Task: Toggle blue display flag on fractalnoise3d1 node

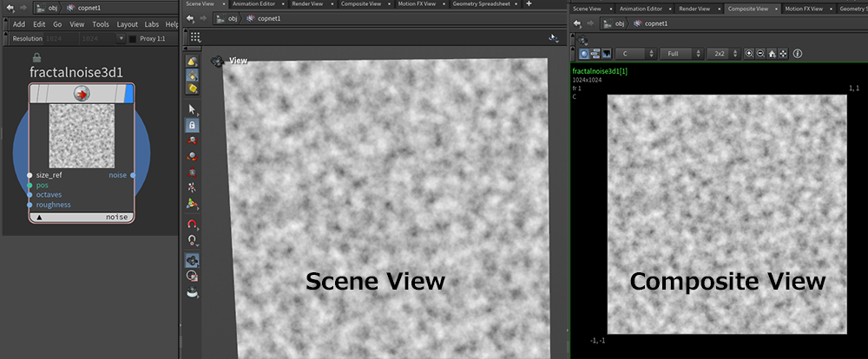Action: click(x=129, y=94)
